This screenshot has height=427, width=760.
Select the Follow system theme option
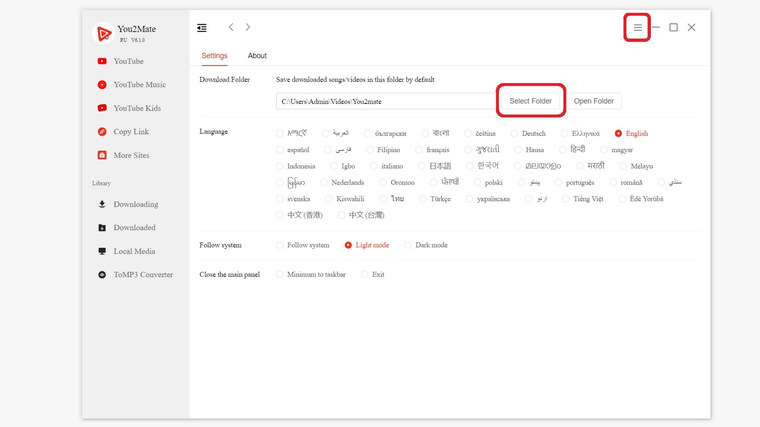[x=280, y=245]
